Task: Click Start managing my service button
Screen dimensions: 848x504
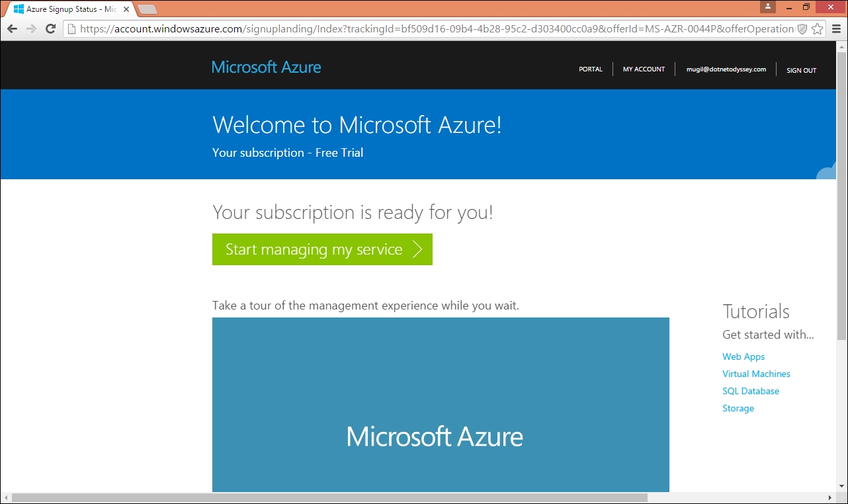Action: [x=322, y=249]
